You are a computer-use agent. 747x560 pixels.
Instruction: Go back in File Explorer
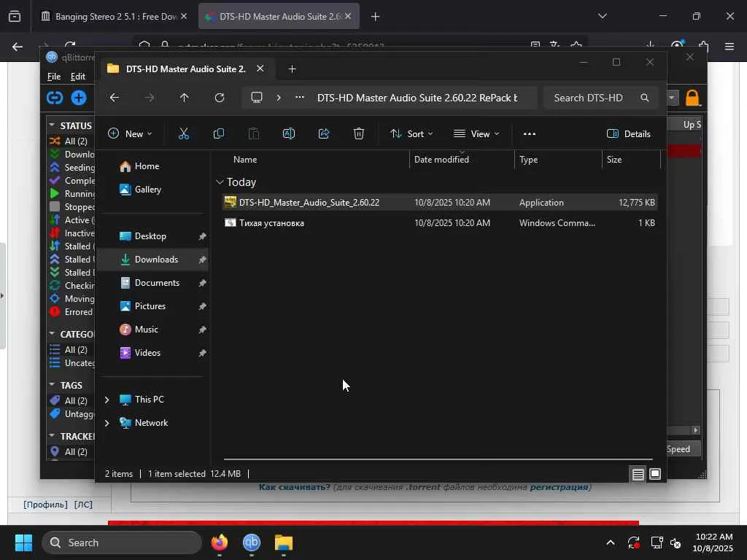pyautogui.click(x=115, y=98)
